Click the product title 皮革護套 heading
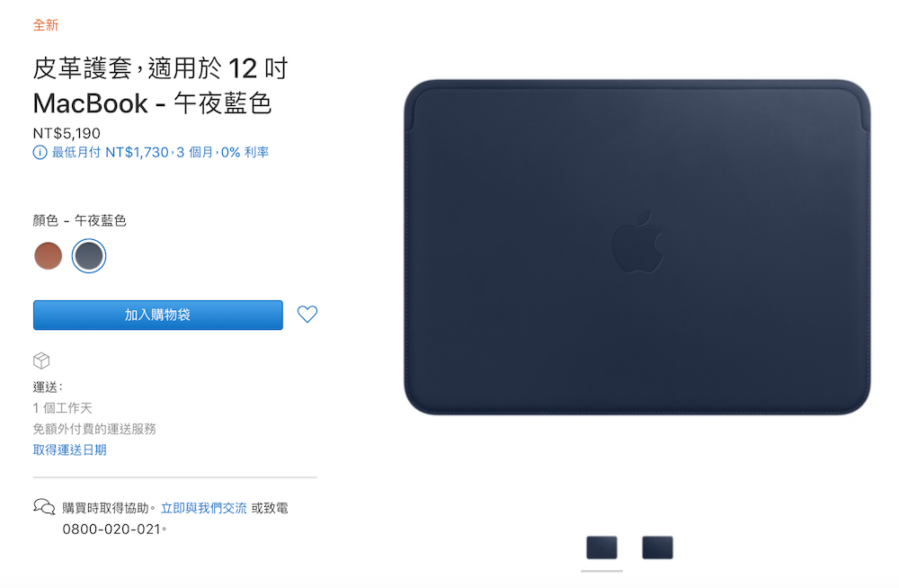 (160, 86)
